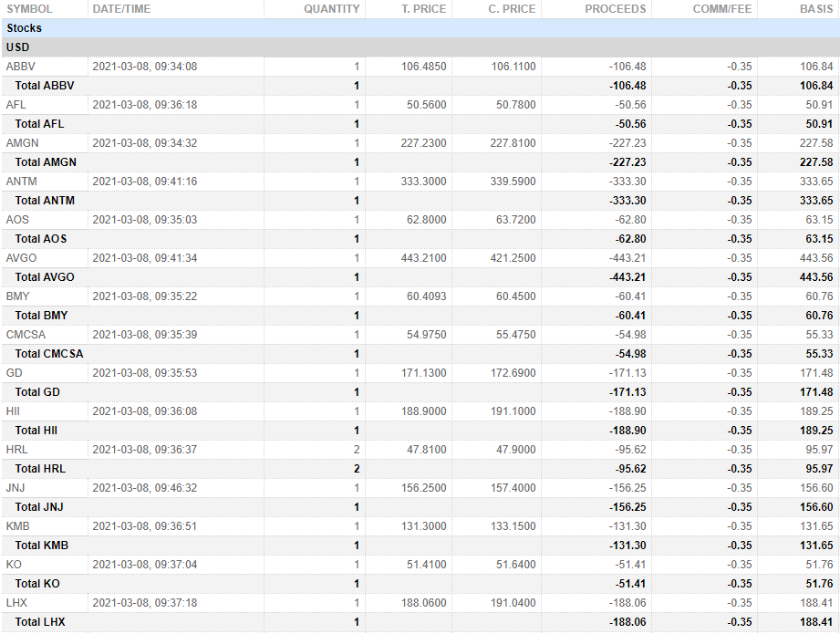Click AMGN trade price 227.2300
The image size is (840, 634).
click(x=424, y=143)
